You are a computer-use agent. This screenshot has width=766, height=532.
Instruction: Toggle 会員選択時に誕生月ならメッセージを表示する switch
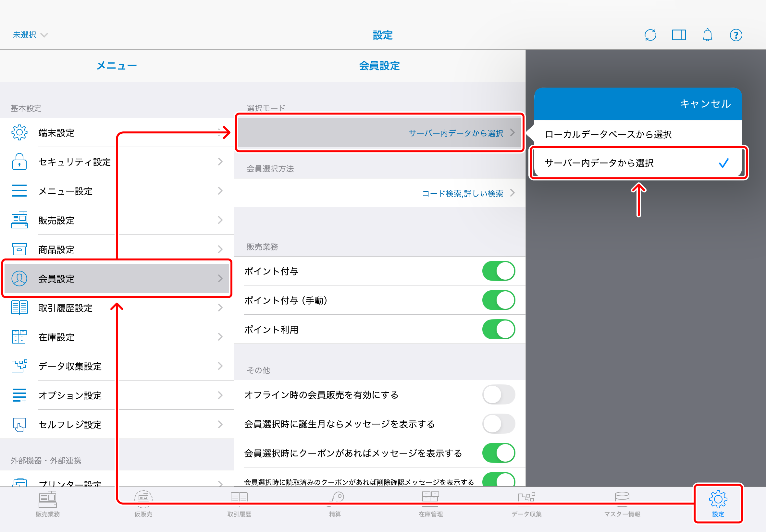tap(498, 424)
